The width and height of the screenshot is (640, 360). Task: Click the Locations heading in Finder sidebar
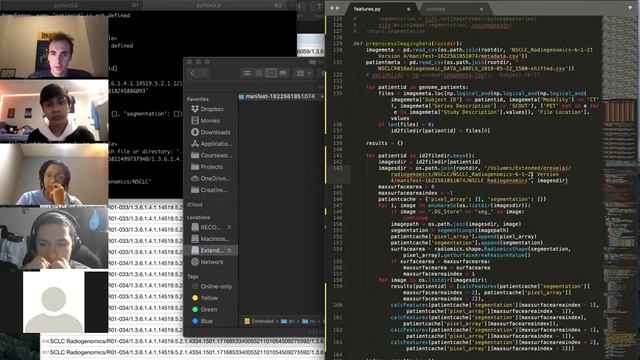(x=198, y=217)
